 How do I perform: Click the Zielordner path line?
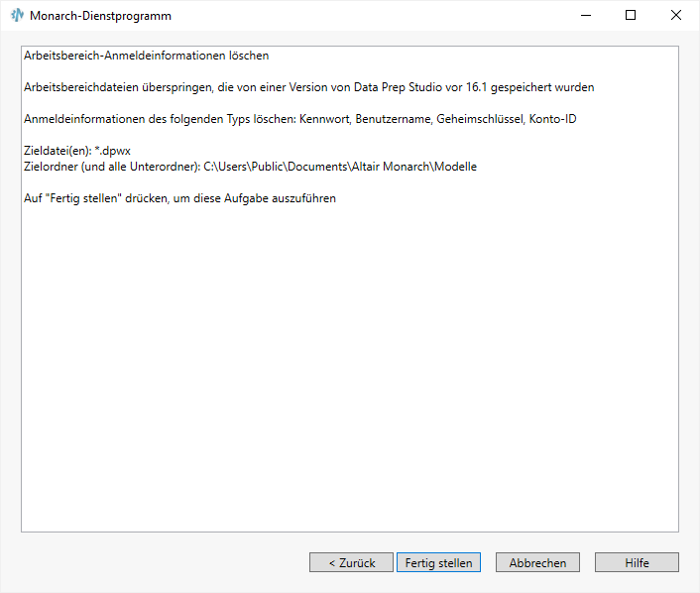click(x=251, y=167)
